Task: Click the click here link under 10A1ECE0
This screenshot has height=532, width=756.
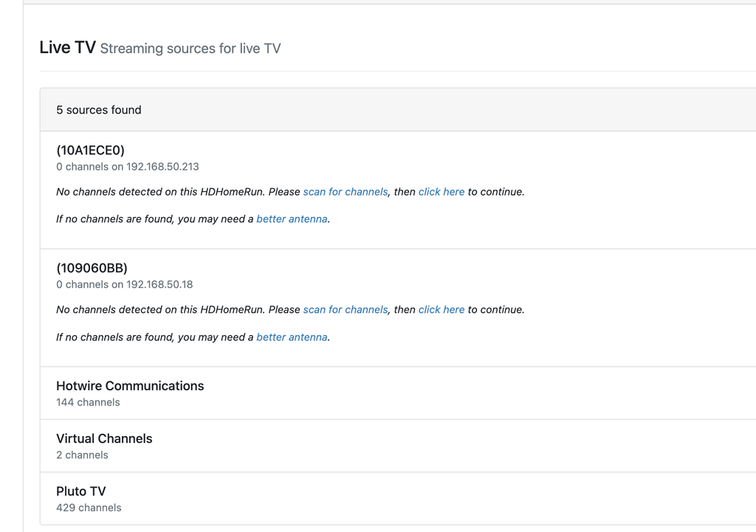Action: [441, 191]
